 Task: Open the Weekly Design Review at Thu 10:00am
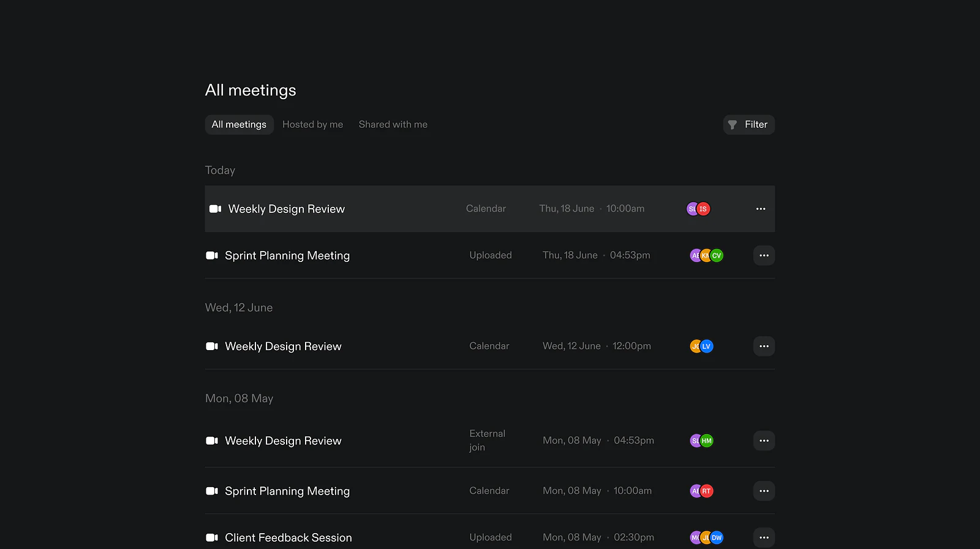(287, 209)
